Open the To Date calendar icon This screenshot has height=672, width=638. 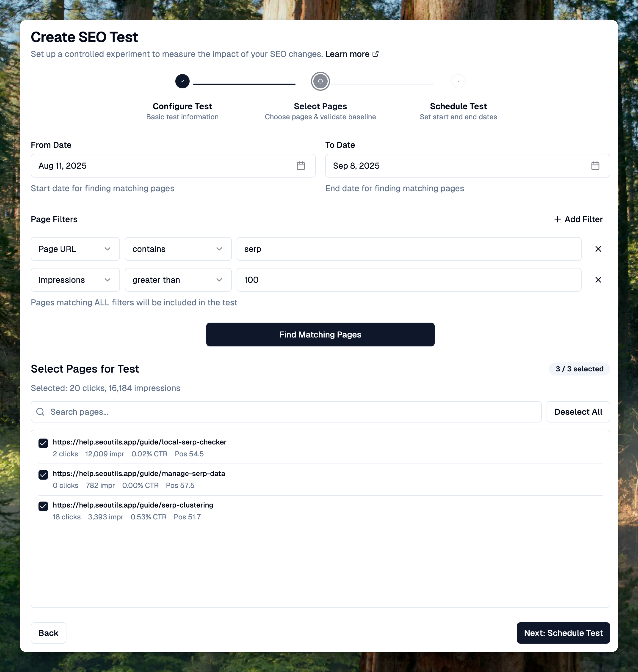595,166
